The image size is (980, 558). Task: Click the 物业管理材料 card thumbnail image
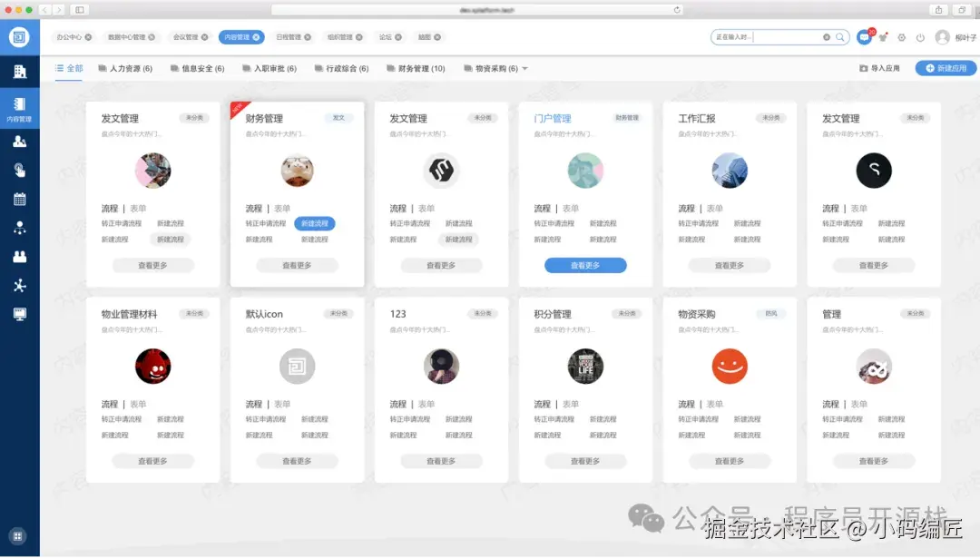click(x=153, y=367)
